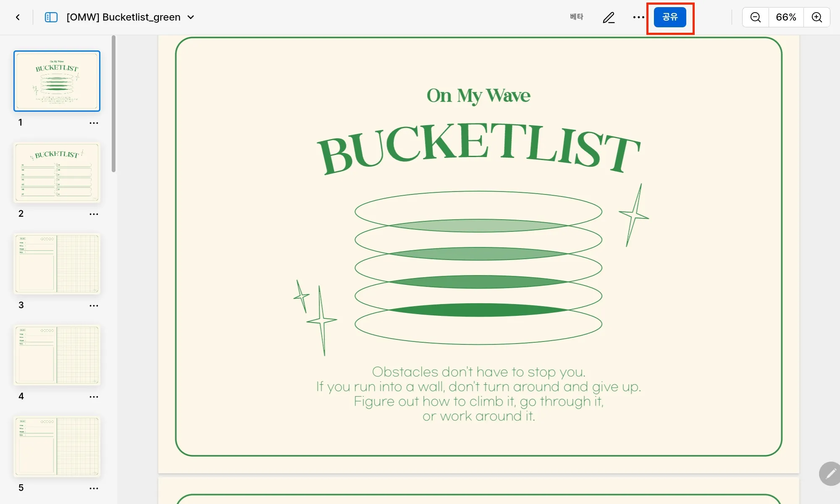Open page 1 more options menu

point(94,123)
